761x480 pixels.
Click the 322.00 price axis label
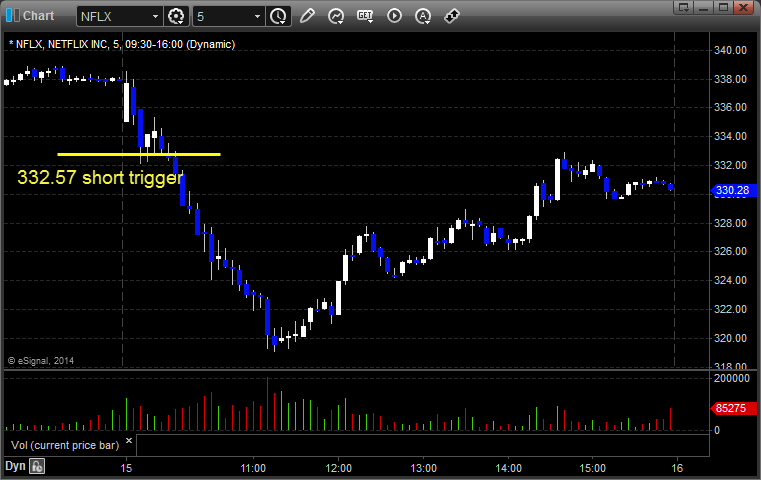point(730,309)
